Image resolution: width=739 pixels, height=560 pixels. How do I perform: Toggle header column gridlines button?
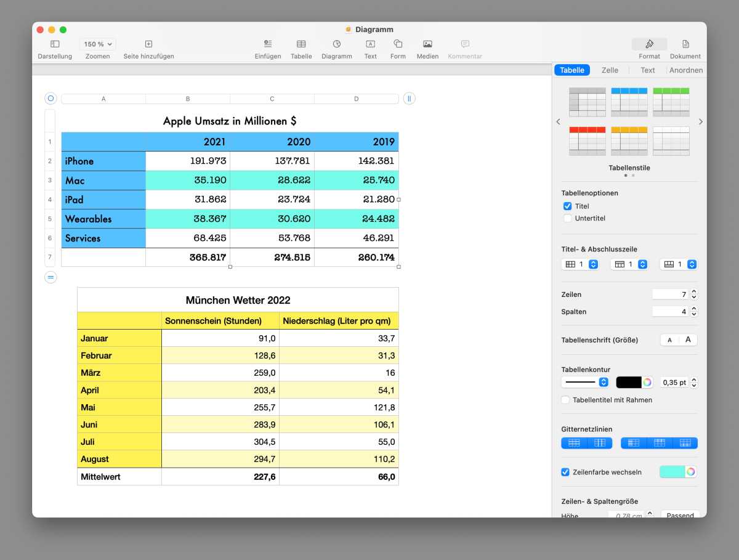[x=634, y=443]
